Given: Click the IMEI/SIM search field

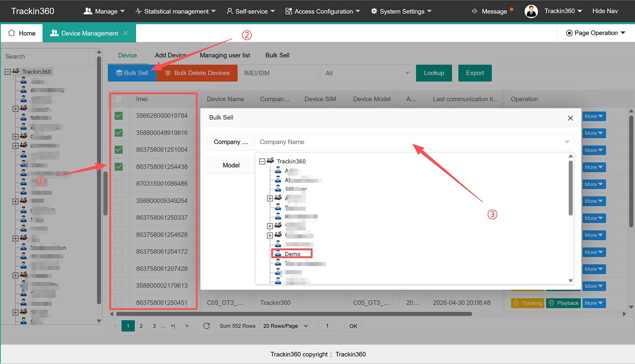Looking at the screenshot, I should point(279,73).
